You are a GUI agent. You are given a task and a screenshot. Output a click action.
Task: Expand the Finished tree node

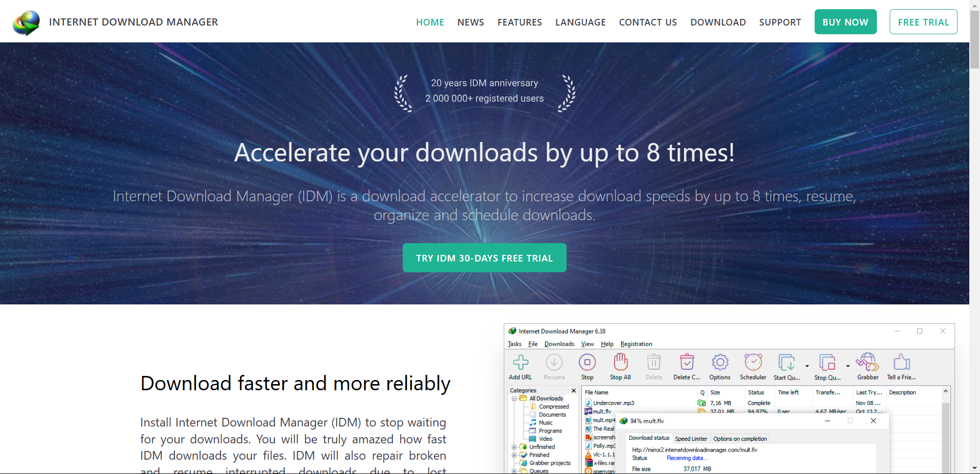point(514,455)
